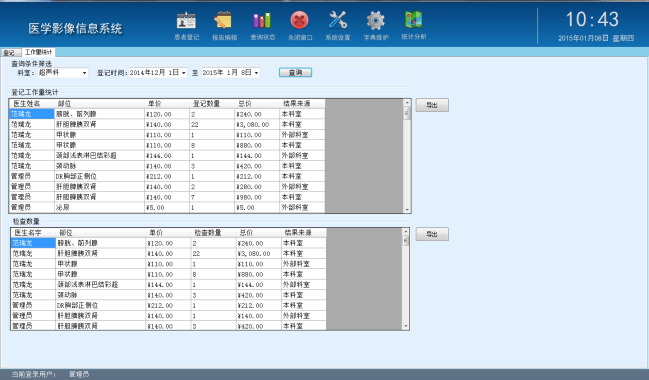Viewport: 649px width, 380px height.
Task: Click the upper table's vertical scrollbar thumb
Action: (407, 113)
